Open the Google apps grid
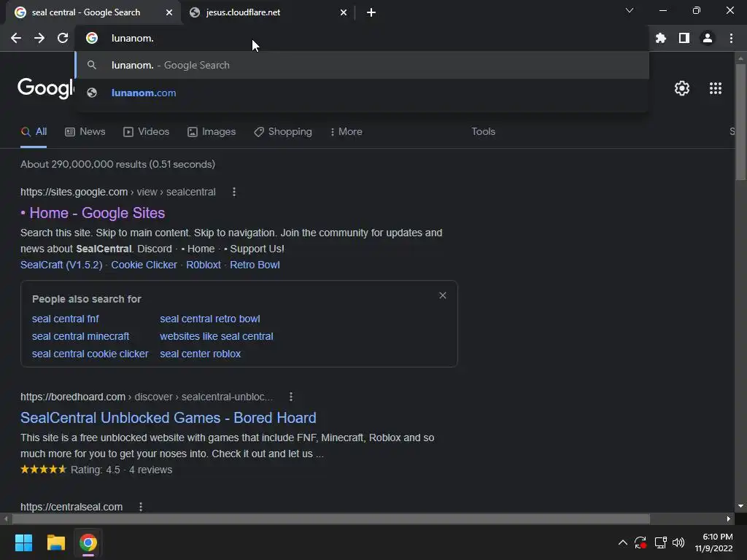Screen dimensions: 747x560 (716, 88)
